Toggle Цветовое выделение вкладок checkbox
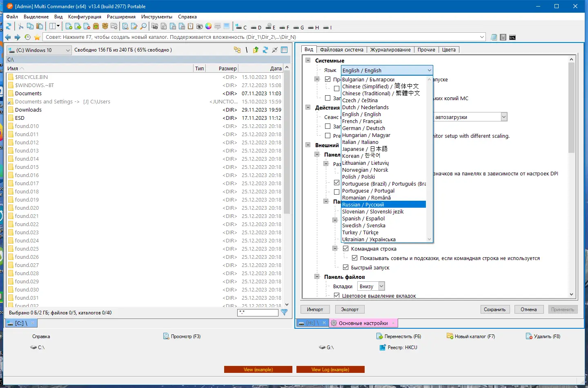The width and height of the screenshot is (588, 388). [x=337, y=295]
